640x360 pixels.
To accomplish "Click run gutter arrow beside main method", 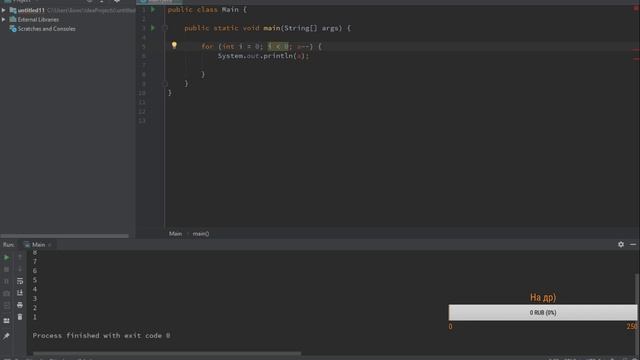I will coord(153,28).
